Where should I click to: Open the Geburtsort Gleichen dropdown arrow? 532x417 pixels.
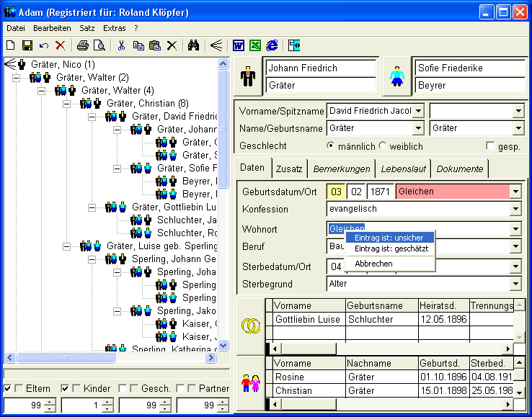[515, 192]
